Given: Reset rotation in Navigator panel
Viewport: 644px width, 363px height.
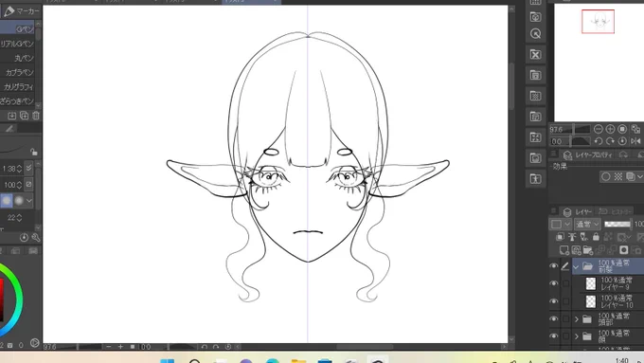Looking at the screenshot, I should (622, 141).
